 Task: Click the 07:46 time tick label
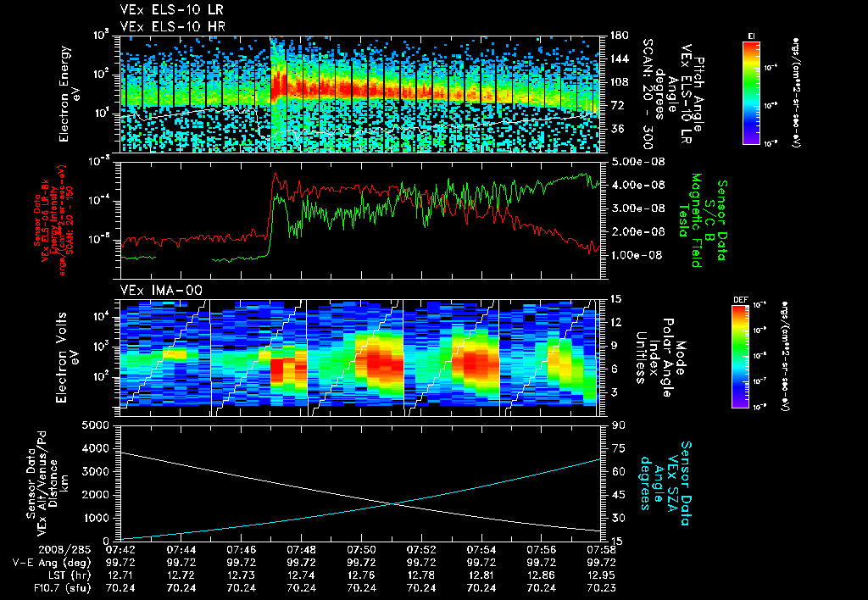click(242, 550)
